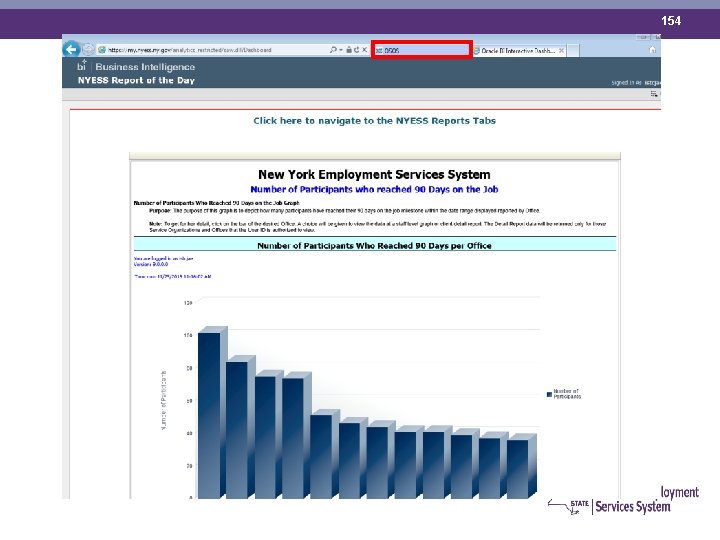Click 'Number of Participants who reached 90 Days on the Job'
The width and height of the screenshot is (720, 540).
pyautogui.click(x=374, y=189)
